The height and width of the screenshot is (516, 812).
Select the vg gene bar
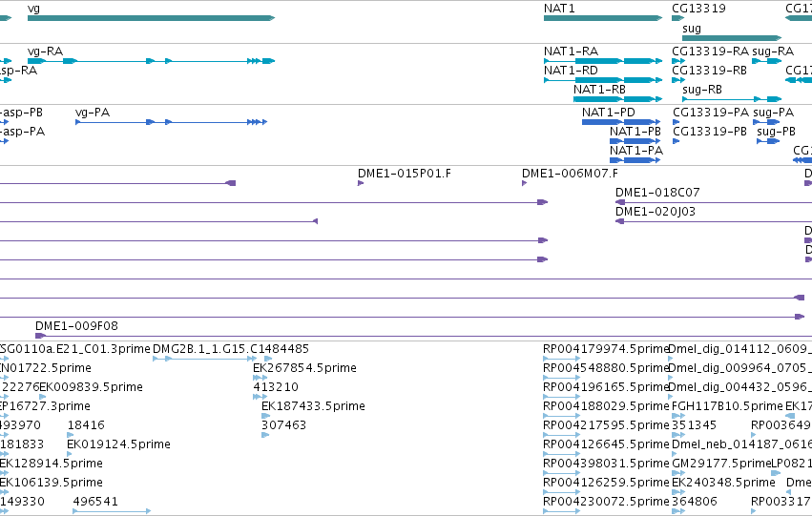coord(151,18)
